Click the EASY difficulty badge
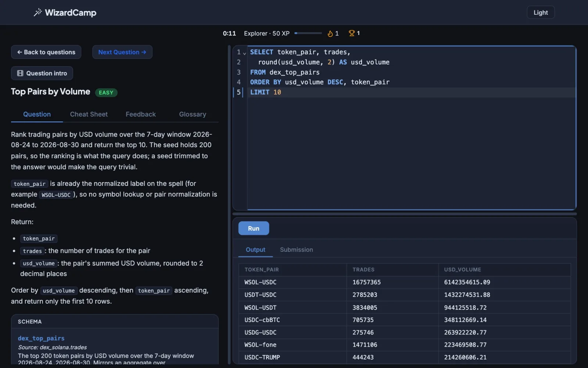588x368 pixels. pyautogui.click(x=106, y=93)
